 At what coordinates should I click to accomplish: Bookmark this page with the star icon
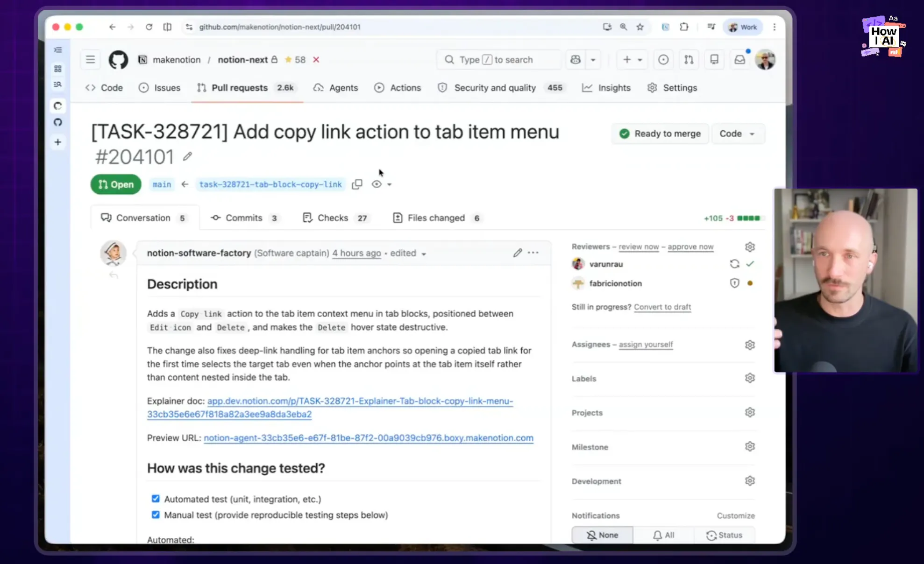[640, 27]
